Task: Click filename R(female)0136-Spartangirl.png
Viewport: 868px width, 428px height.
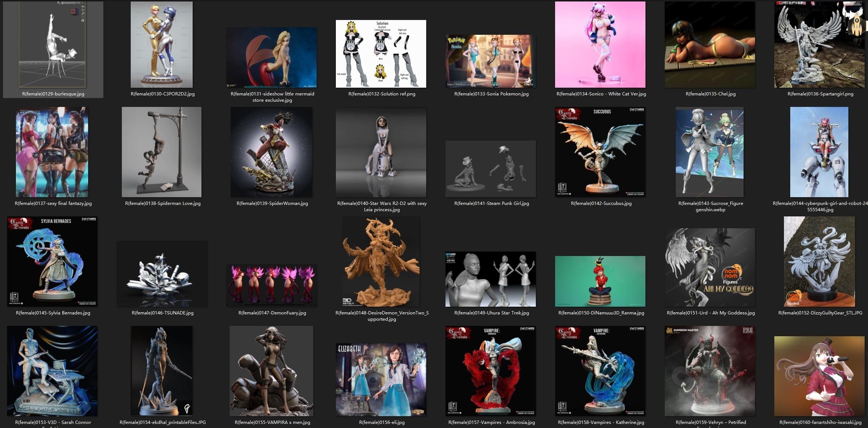Action: coord(821,94)
